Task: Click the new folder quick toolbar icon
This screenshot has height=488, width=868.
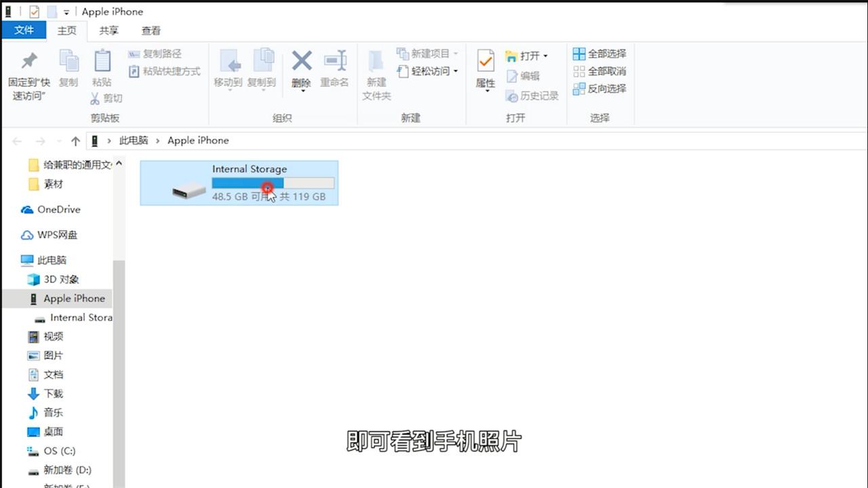Action: (x=52, y=12)
